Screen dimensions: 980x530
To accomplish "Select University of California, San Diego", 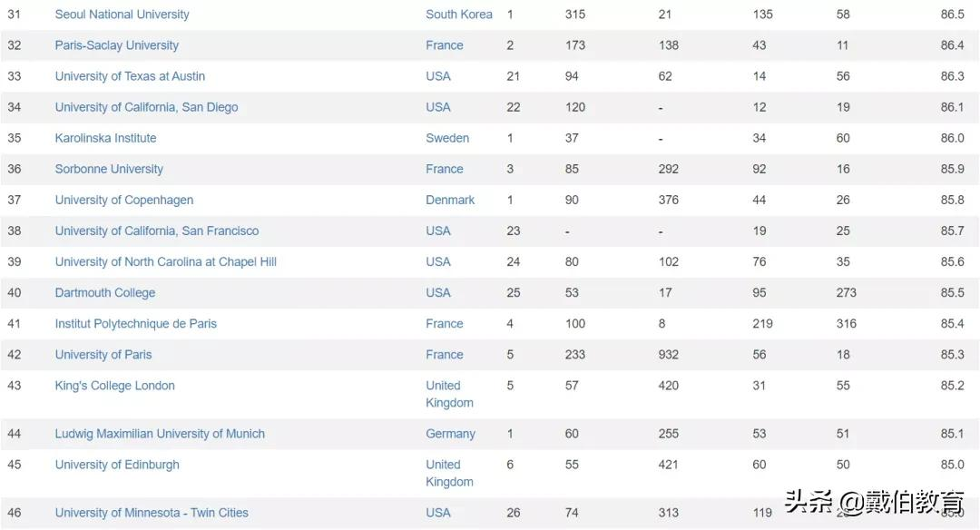I will [x=146, y=107].
